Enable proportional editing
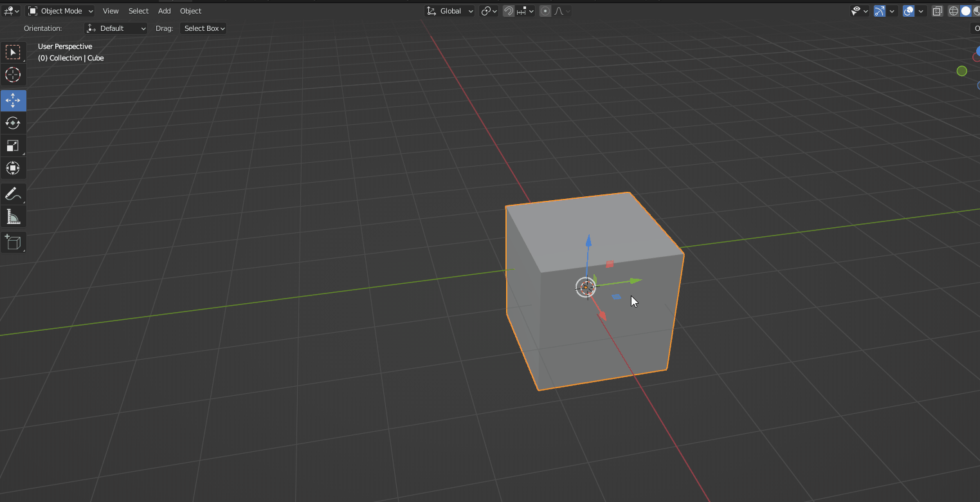Viewport: 980px width, 502px height. [544, 11]
